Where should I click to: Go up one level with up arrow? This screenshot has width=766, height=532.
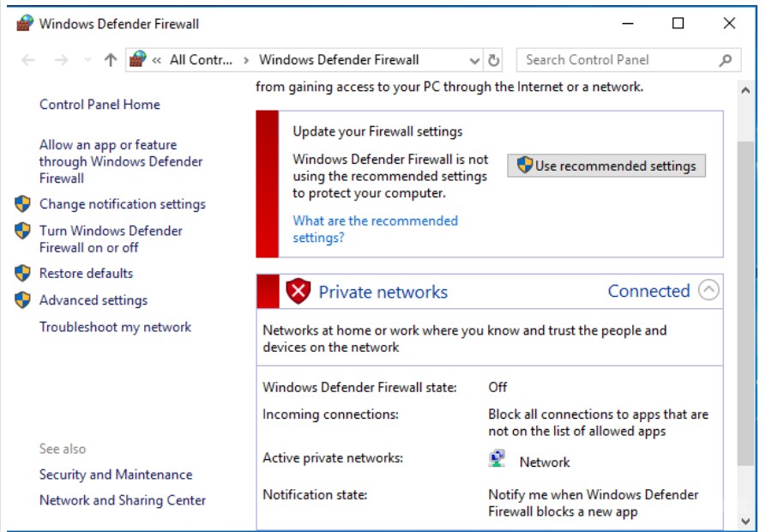pos(111,60)
